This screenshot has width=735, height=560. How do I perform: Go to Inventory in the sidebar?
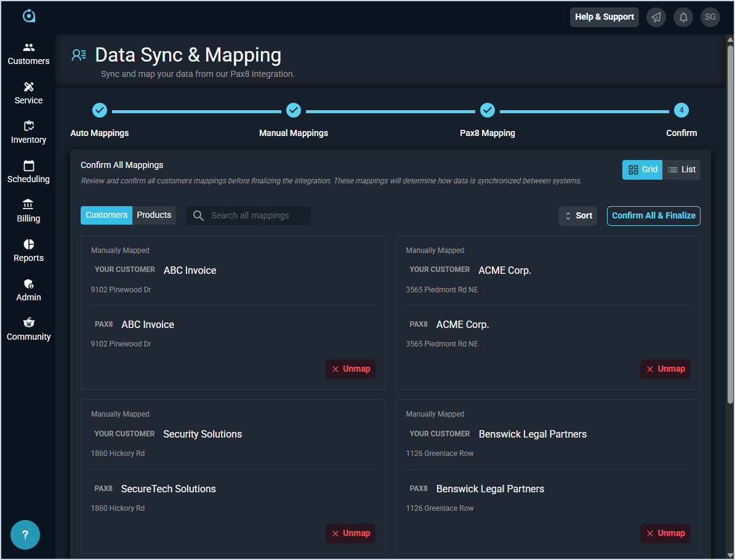pyautogui.click(x=28, y=127)
